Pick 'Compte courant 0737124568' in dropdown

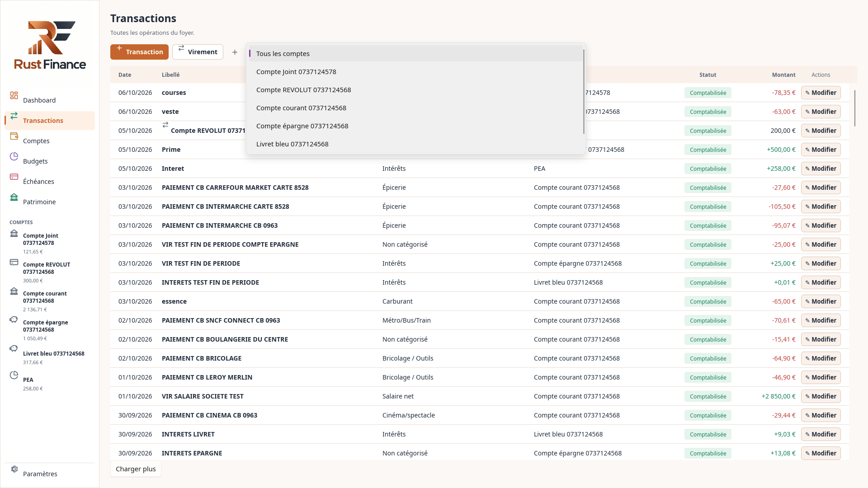[415, 108]
